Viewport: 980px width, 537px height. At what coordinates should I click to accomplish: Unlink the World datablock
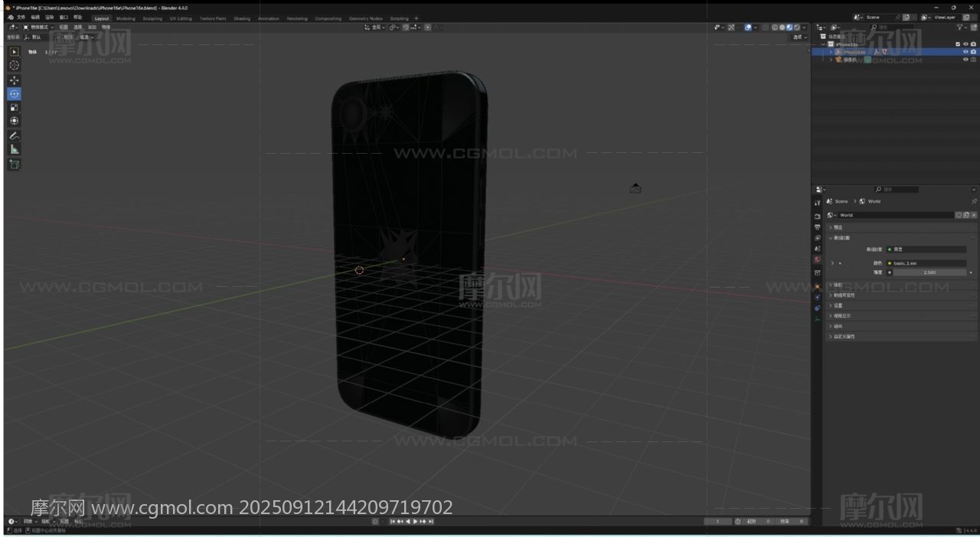pos(974,215)
